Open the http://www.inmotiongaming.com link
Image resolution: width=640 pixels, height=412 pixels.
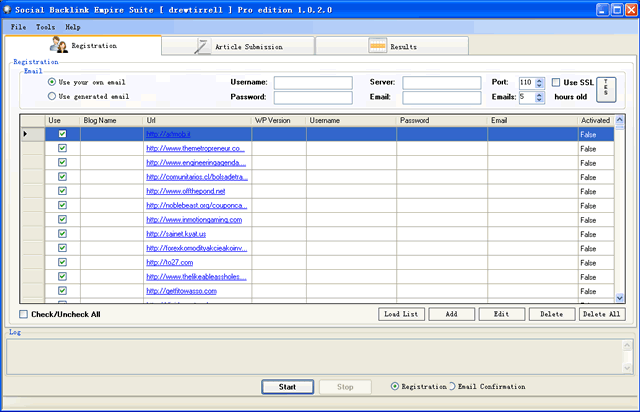(194, 220)
